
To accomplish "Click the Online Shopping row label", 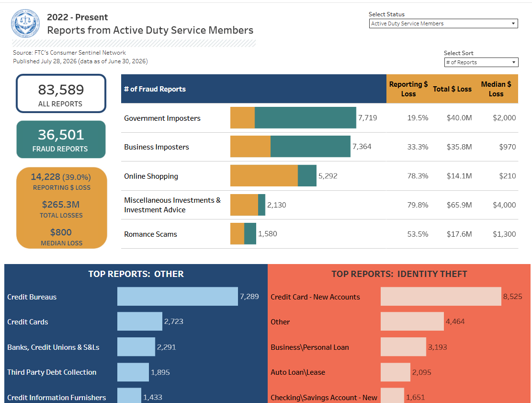I will tap(151, 176).
